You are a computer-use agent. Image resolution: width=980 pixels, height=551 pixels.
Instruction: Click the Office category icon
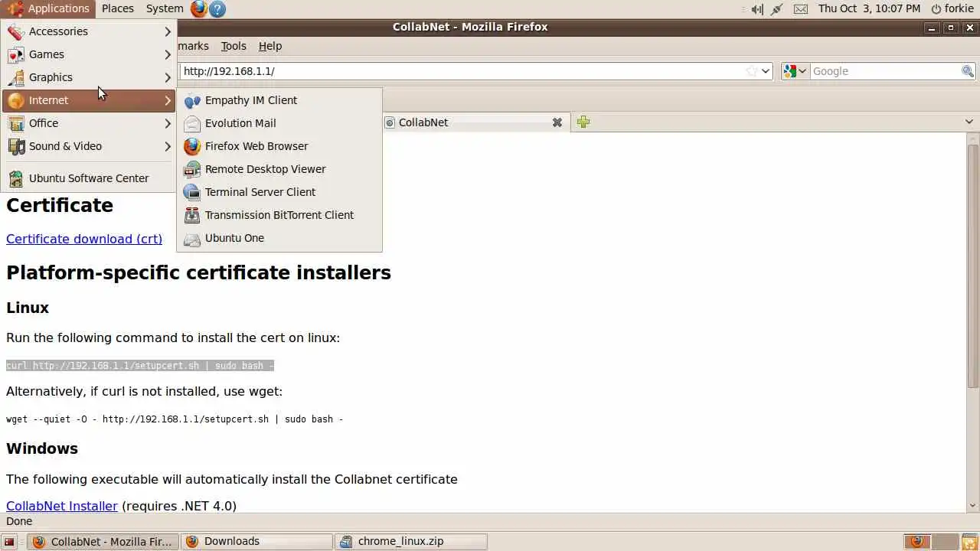[x=16, y=123]
